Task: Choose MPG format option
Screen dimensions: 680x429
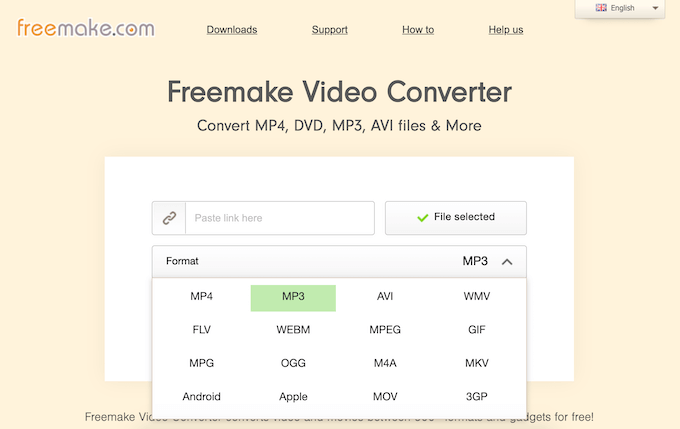Action: [202, 364]
